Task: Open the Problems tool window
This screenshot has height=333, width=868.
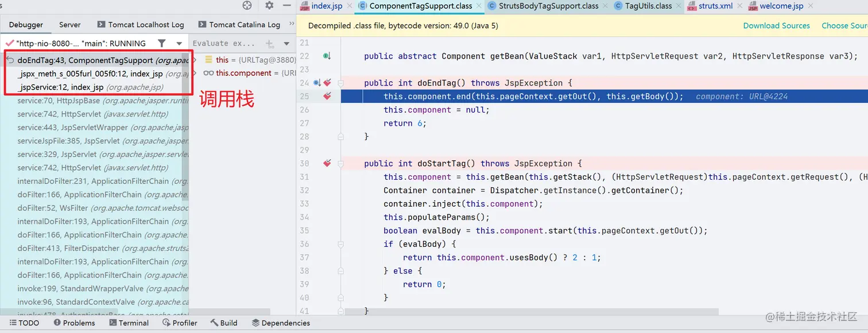Action: (x=74, y=323)
